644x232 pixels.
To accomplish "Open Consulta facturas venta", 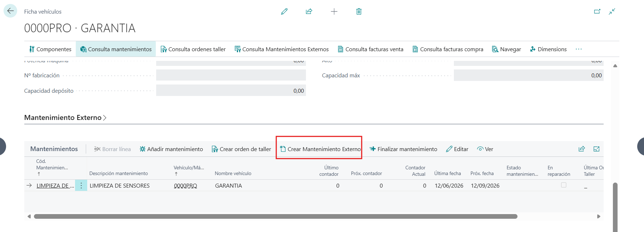I will [371, 49].
